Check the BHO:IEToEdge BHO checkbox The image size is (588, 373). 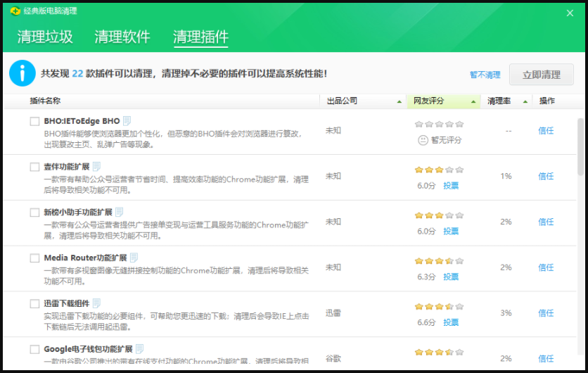(34, 121)
